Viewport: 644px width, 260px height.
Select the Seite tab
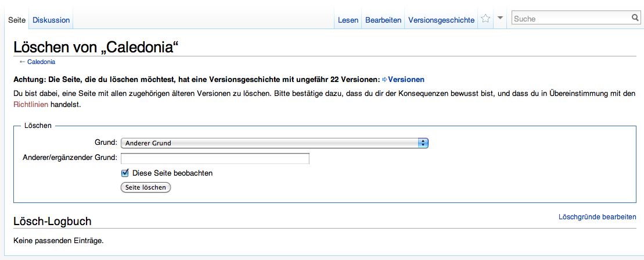[17, 20]
